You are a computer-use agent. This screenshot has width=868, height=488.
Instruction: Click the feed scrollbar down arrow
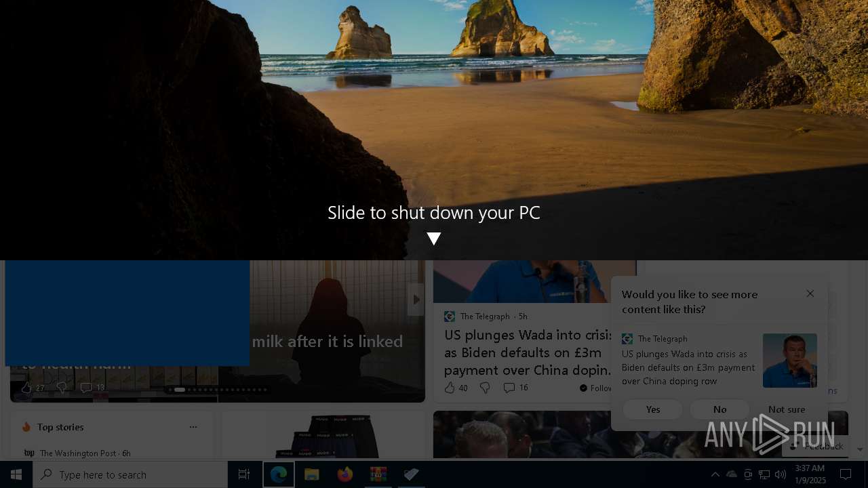coord(861,450)
